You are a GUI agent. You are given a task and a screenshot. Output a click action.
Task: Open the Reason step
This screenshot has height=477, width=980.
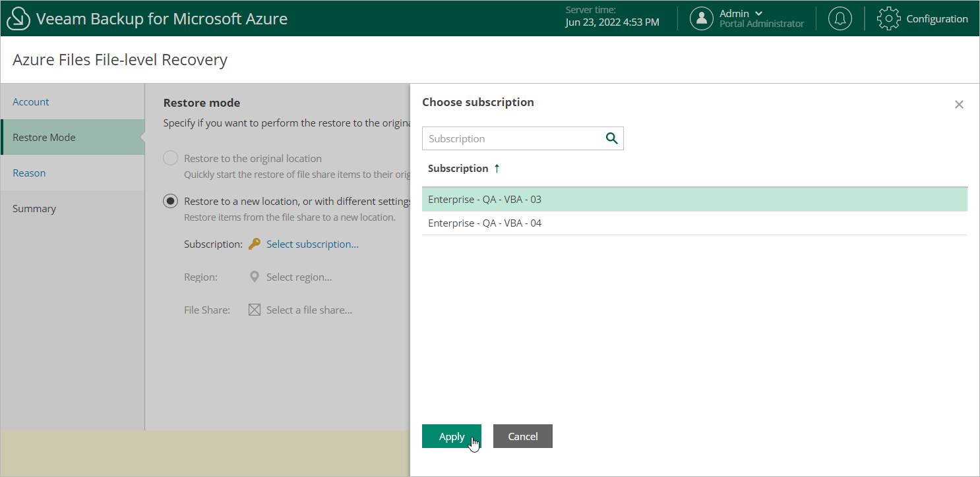pyautogui.click(x=29, y=173)
